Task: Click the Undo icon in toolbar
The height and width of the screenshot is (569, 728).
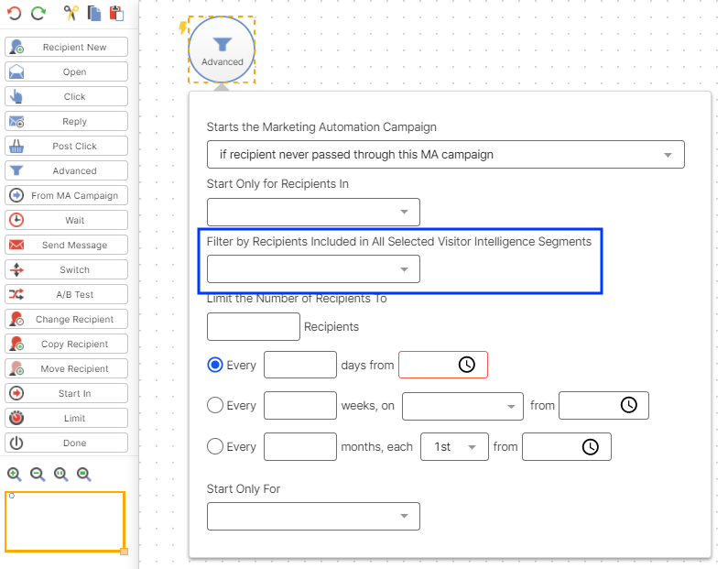Action: pos(15,13)
